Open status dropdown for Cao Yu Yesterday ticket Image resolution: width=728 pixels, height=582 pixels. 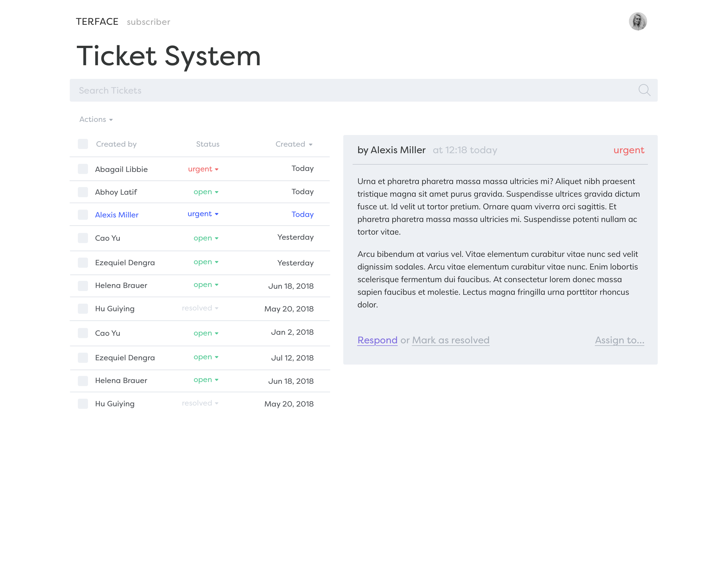click(206, 238)
